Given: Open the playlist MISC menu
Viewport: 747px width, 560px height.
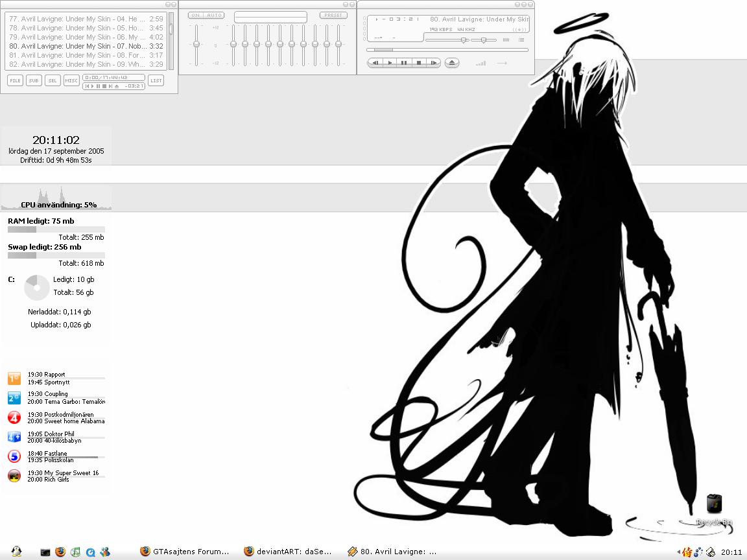Looking at the screenshot, I should click(71, 80).
